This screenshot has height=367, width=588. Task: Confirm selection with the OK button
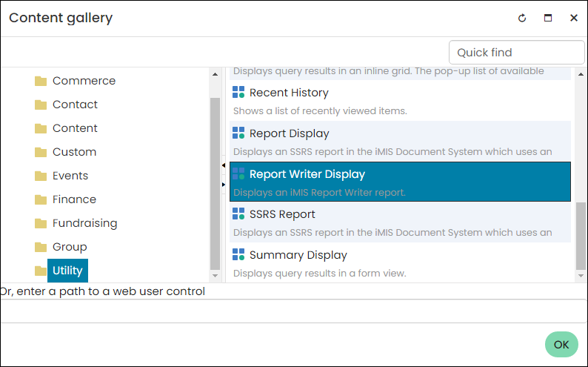[x=561, y=345]
